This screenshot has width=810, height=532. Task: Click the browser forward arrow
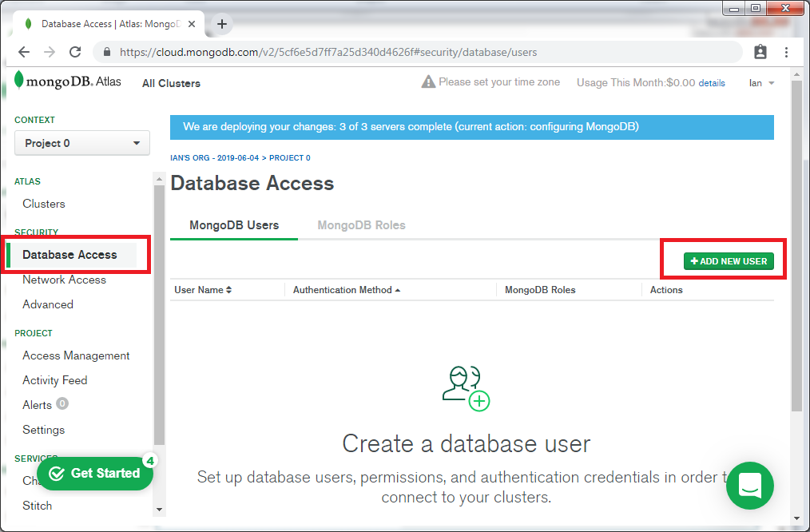point(50,52)
